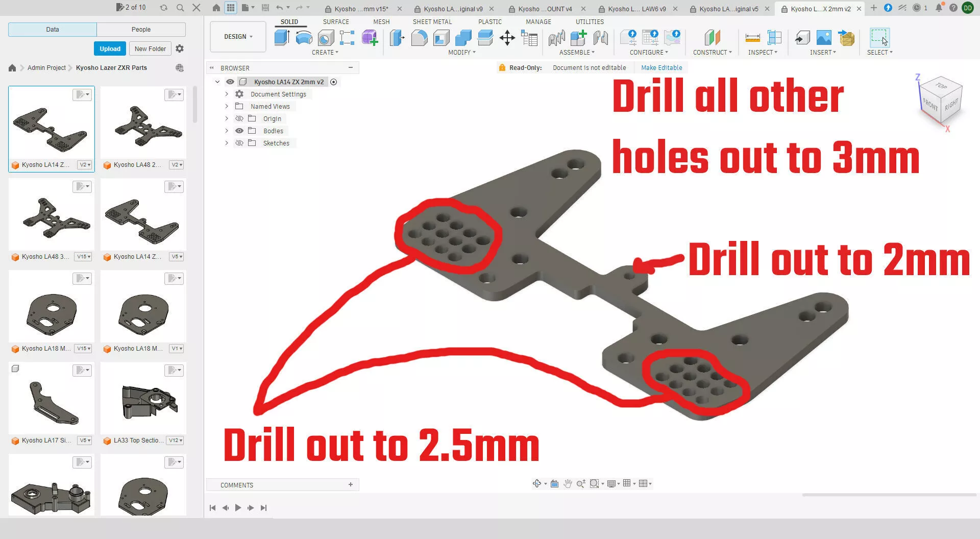Switch to the MESH tab
This screenshot has height=539, width=980.
tap(381, 22)
